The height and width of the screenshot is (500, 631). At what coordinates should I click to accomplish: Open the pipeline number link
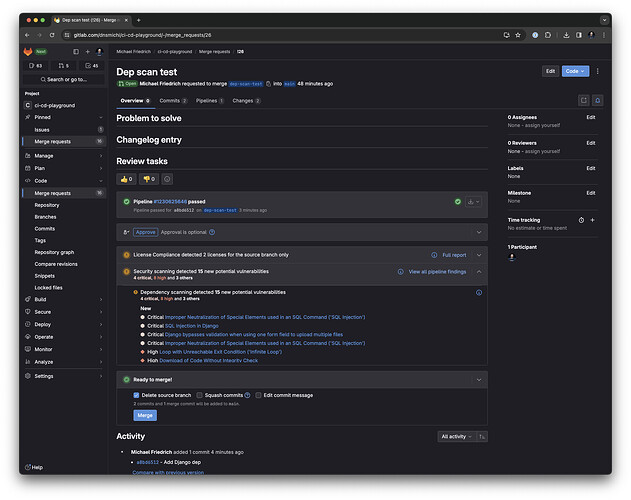170,202
